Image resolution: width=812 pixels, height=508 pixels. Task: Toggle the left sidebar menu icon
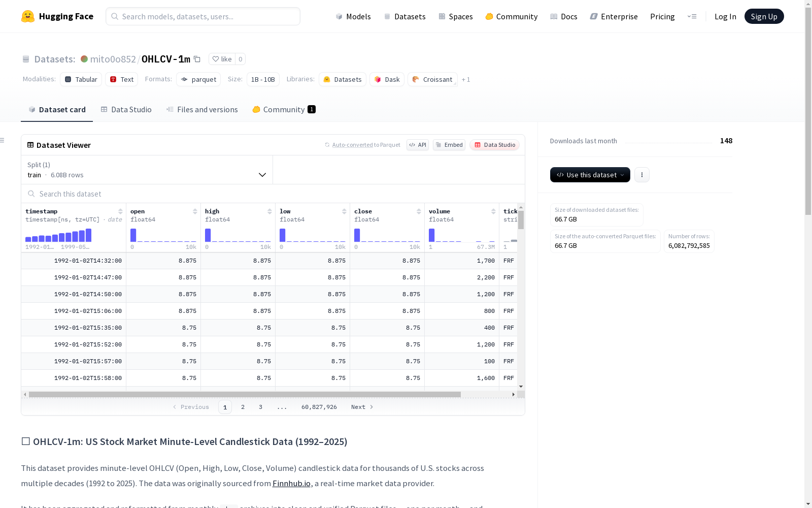[3, 140]
